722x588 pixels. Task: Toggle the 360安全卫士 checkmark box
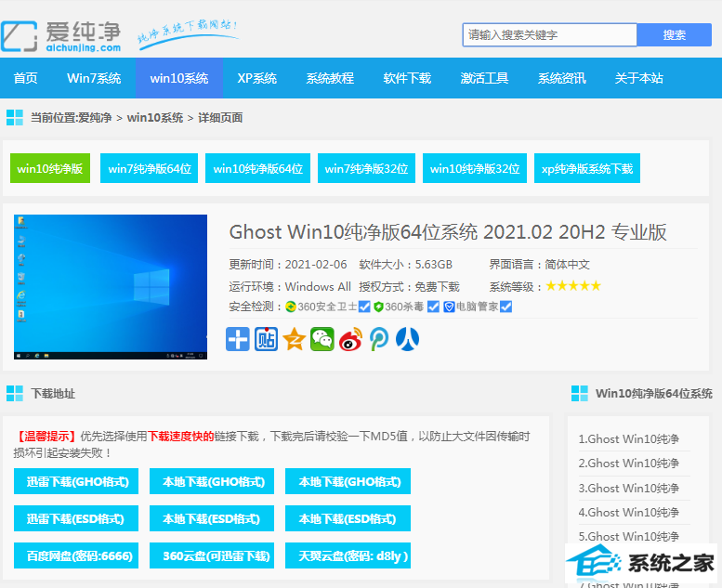(364, 307)
